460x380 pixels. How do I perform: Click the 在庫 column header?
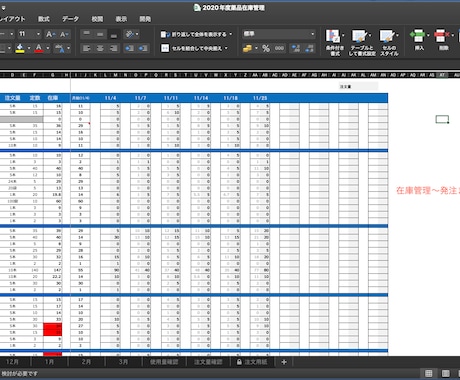point(53,98)
